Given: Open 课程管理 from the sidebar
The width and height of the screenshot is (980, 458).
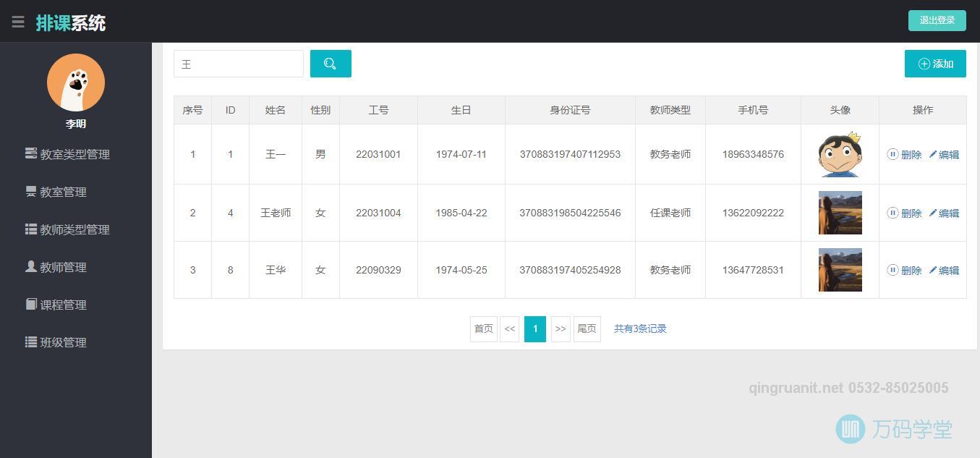Looking at the screenshot, I should pos(64,305).
